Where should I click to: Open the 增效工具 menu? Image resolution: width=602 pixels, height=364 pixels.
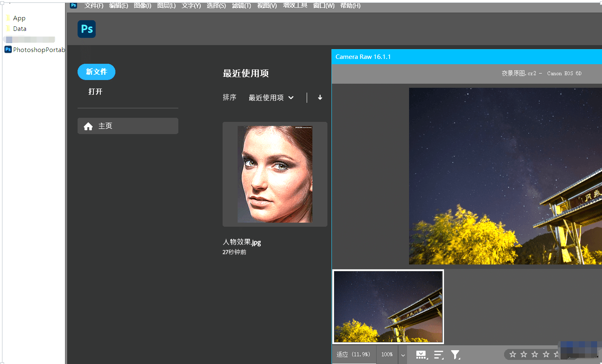point(295,6)
